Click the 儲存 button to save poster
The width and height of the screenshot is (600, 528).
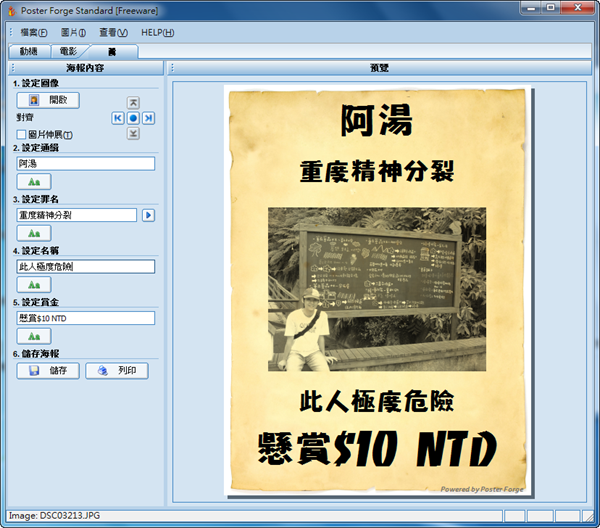(x=48, y=371)
